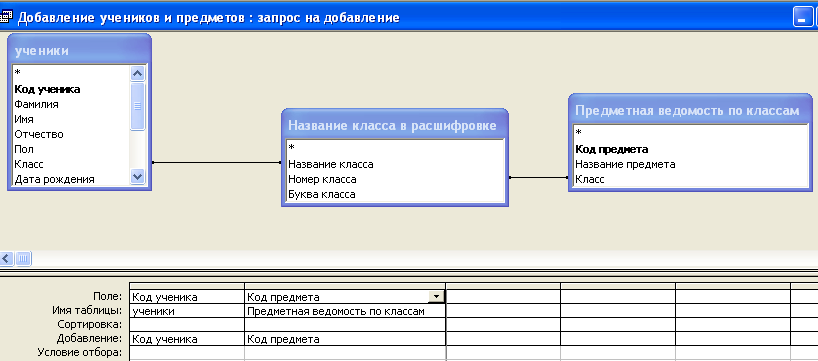Screen dimensions: 818x361
Task: Click Добавление cell with Код ученика
Action: tap(187, 339)
